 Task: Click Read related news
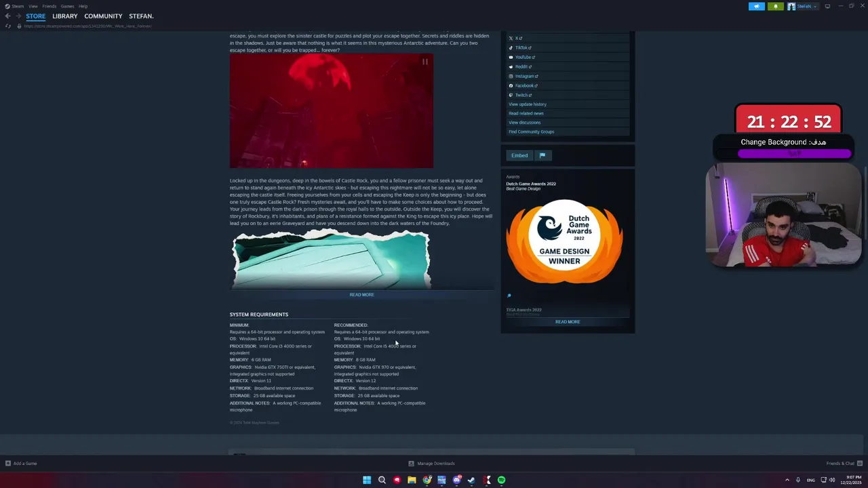click(526, 113)
